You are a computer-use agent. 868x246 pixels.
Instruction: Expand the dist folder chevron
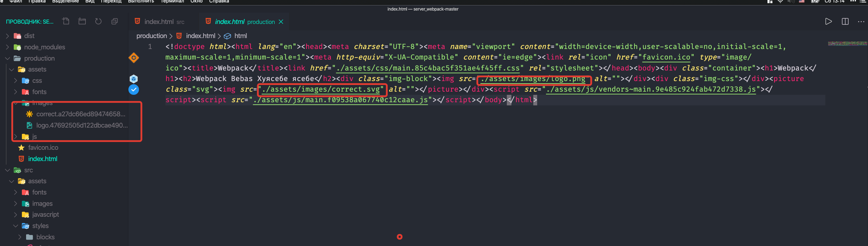[7, 36]
